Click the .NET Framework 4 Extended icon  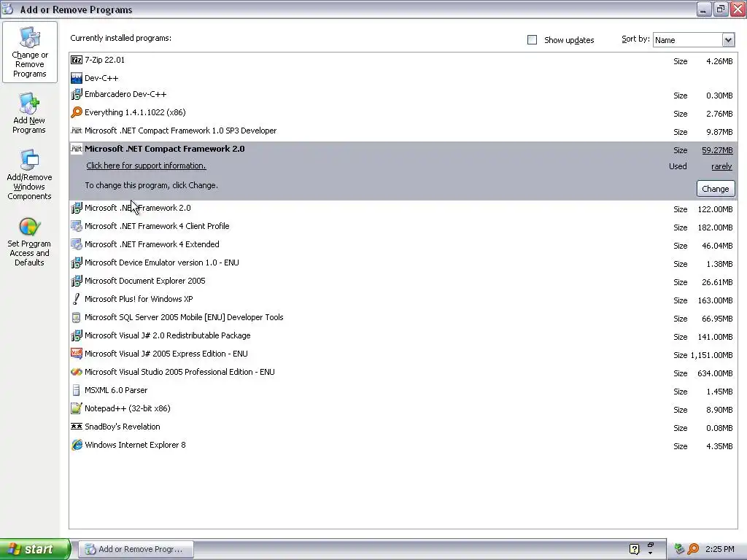76,244
